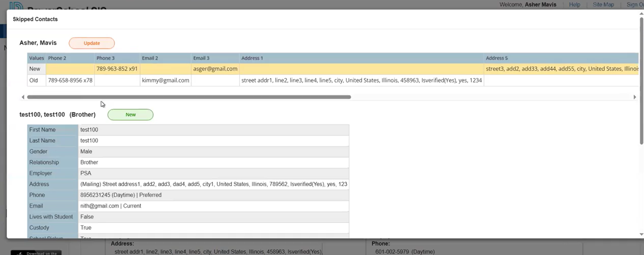Click the Email value nith@gmail.com
The width and height of the screenshot is (644, 255).
coord(99,206)
